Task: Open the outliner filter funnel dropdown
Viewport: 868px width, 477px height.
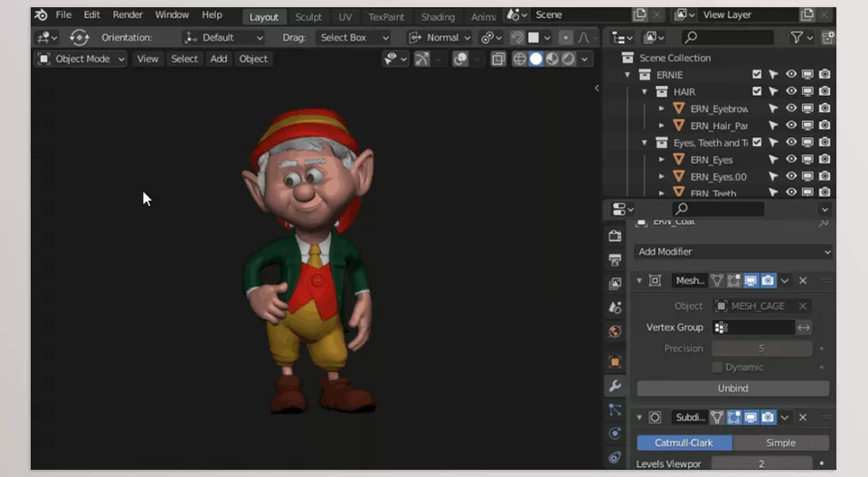Action: tap(800, 38)
